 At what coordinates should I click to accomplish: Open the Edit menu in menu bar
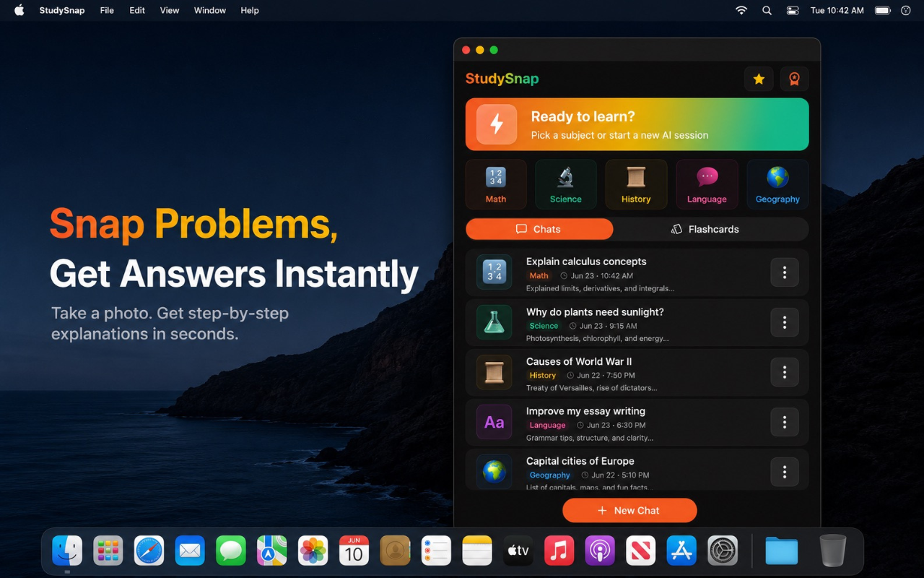coord(137,10)
